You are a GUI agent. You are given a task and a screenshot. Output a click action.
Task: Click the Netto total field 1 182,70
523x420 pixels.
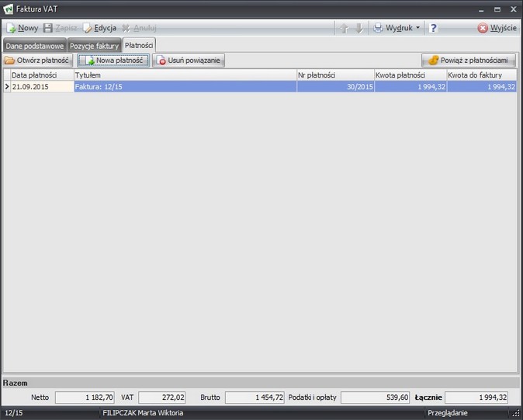(x=85, y=397)
